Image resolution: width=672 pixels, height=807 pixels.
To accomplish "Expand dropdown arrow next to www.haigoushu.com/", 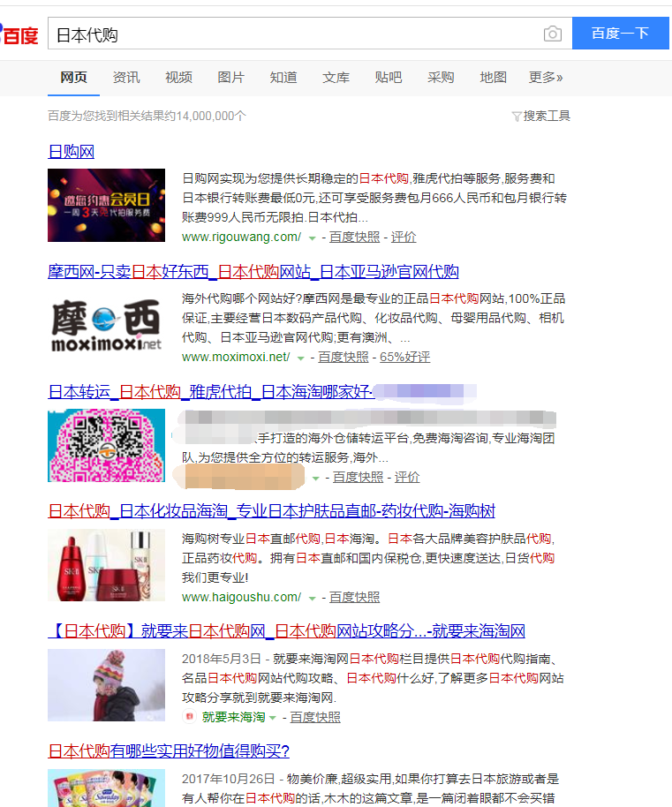I will coord(312,598).
